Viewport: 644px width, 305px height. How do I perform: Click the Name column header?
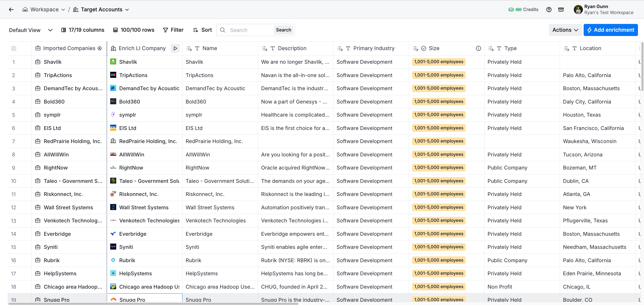coord(220,48)
